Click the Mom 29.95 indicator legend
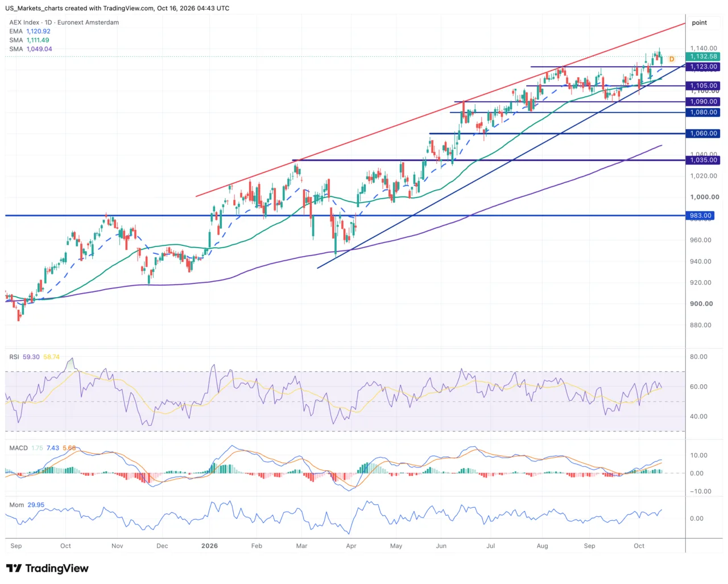The width and height of the screenshot is (728, 584). coord(27,505)
